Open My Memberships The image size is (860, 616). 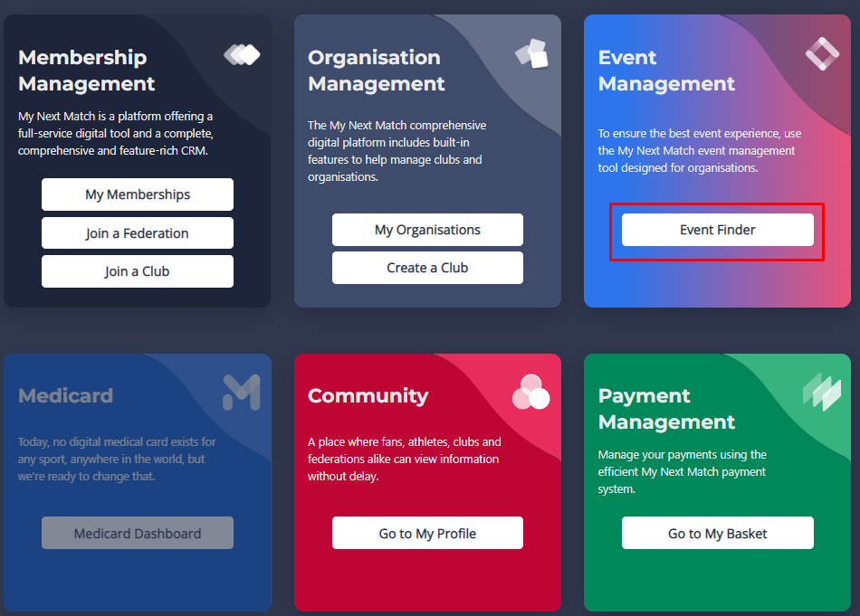137,194
